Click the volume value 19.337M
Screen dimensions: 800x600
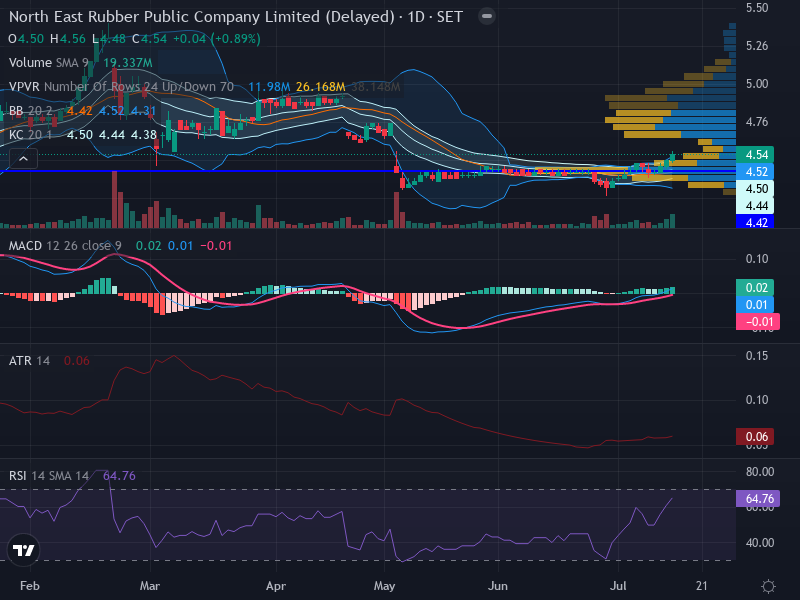pos(128,63)
